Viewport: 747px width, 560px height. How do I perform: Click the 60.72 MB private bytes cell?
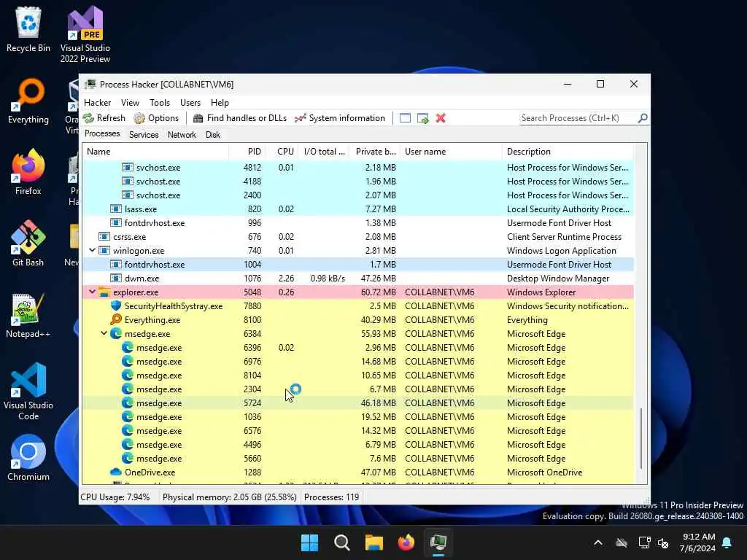(379, 292)
